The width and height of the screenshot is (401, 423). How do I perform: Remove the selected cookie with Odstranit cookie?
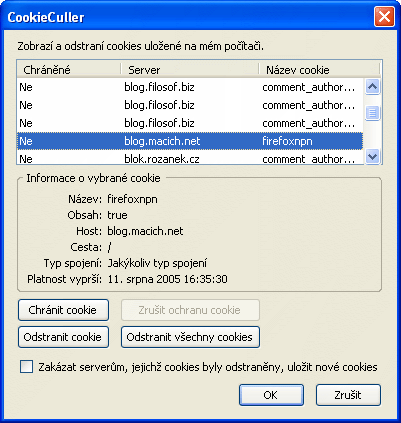click(x=63, y=337)
